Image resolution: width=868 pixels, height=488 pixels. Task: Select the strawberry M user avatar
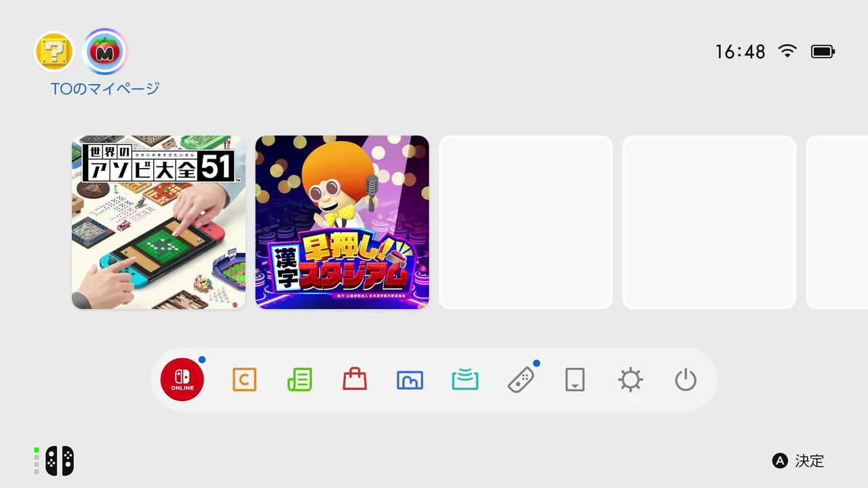pos(104,52)
